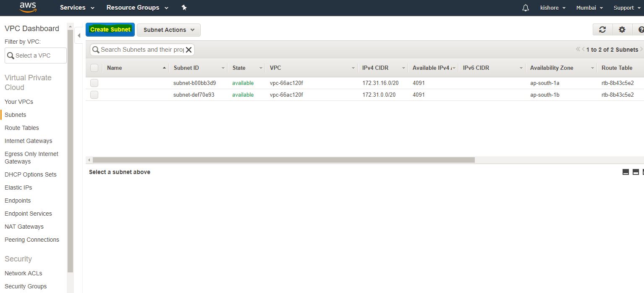Select checkbox for subnet-def70e93
Image resolution: width=644 pixels, height=293 pixels.
click(94, 95)
